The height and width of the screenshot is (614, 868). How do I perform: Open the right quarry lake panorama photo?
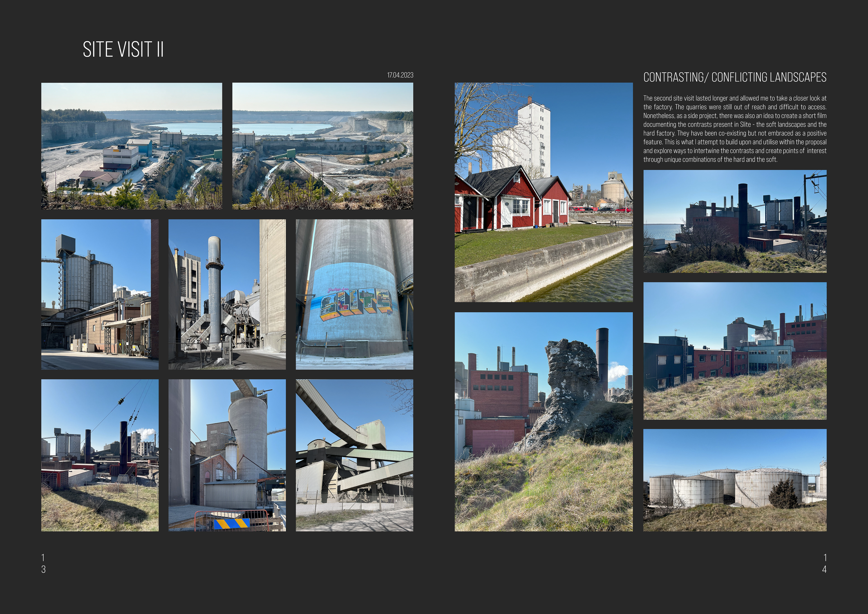323,146
